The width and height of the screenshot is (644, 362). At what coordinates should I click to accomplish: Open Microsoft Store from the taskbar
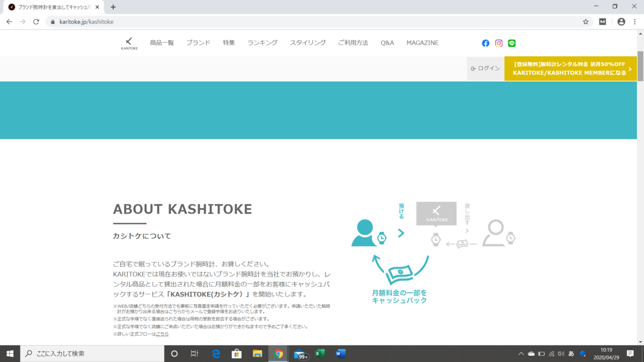click(237, 353)
